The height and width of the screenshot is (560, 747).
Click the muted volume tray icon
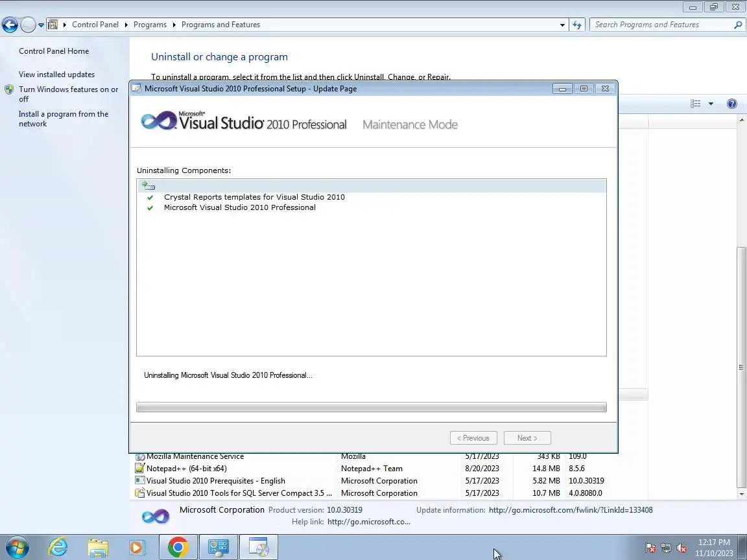click(682, 548)
